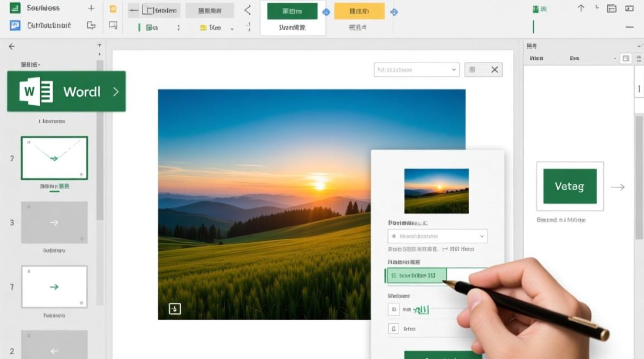Close the search box using the X button
644x359 pixels.
coord(495,70)
